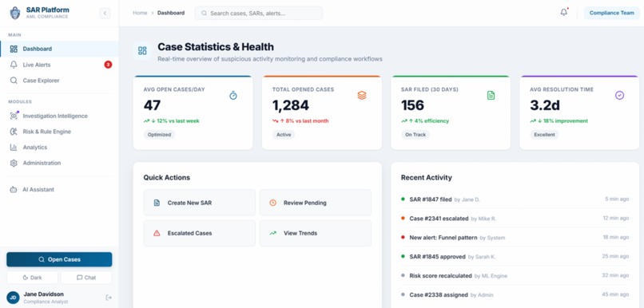
Task: Open the notifications bell in the header
Action: pyautogui.click(x=564, y=12)
